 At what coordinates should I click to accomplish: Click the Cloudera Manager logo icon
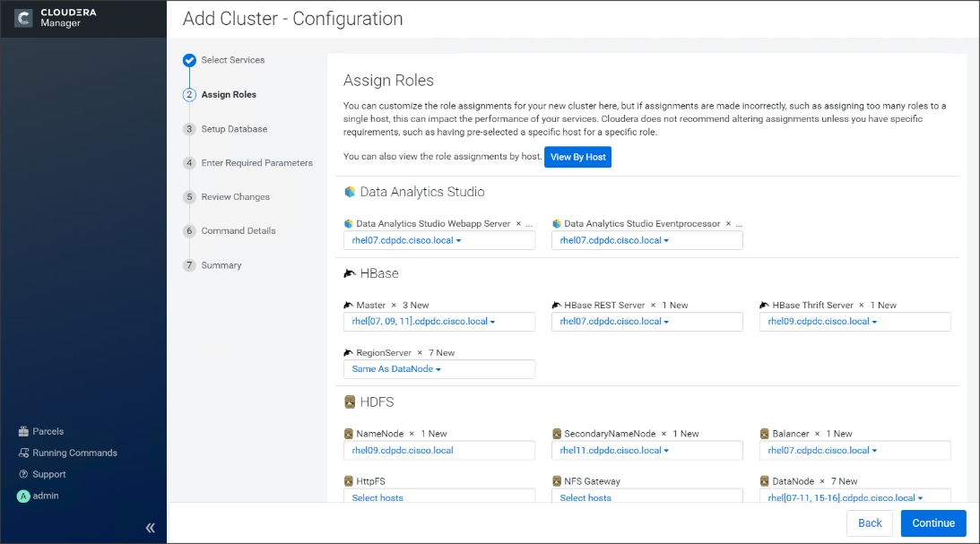[23, 18]
